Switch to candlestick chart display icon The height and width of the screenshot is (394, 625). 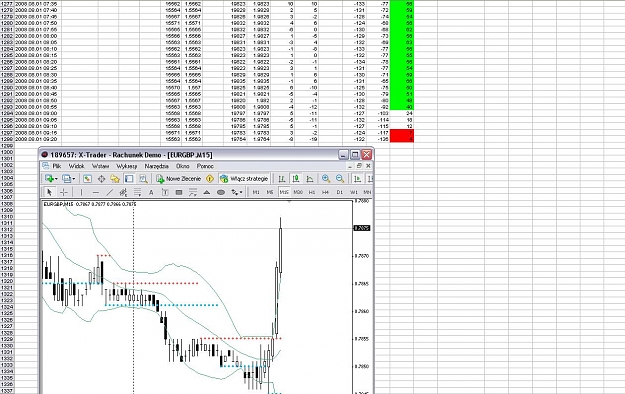pyautogui.click(x=296, y=179)
